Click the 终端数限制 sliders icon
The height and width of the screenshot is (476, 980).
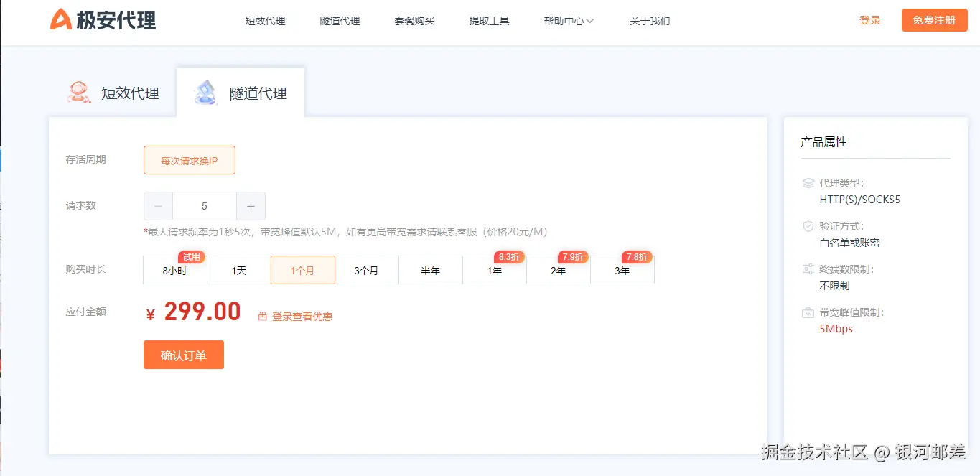pyautogui.click(x=808, y=269)
